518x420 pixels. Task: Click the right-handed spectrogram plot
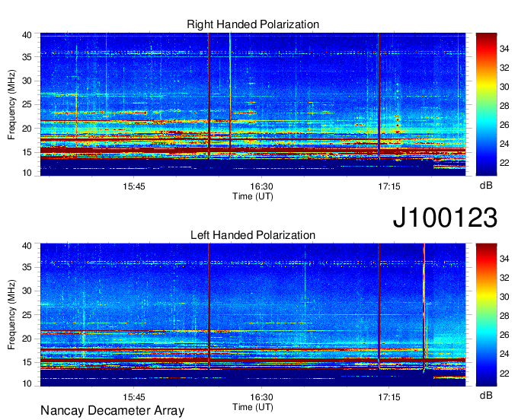pyautogui.click(x=253, y=104)
